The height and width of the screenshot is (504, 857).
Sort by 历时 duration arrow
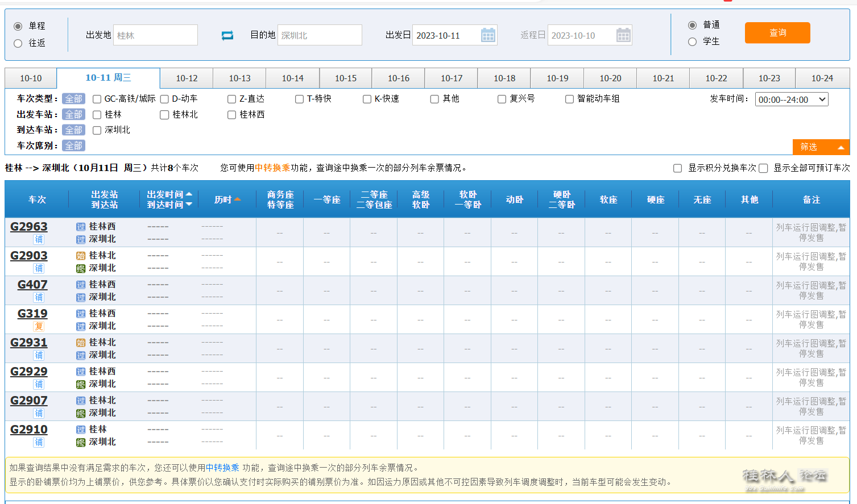point(237,199)
